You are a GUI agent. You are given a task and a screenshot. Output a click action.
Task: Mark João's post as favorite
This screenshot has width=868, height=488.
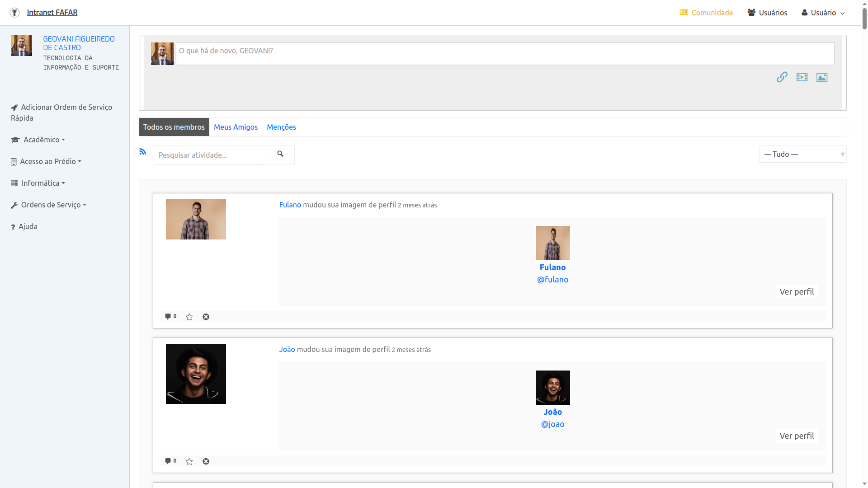(189, 461)
